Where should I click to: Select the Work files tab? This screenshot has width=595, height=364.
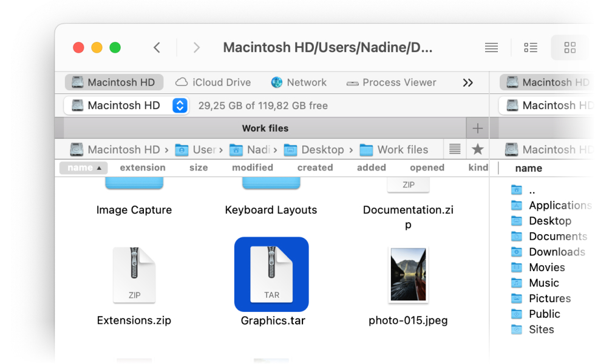click(x=265, y=128)
